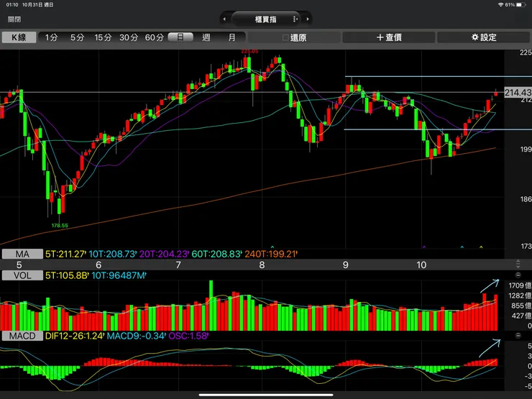Tap the iPad home indicator bar
This screenshot has width=532, height=399.
(x=266, y=395)
